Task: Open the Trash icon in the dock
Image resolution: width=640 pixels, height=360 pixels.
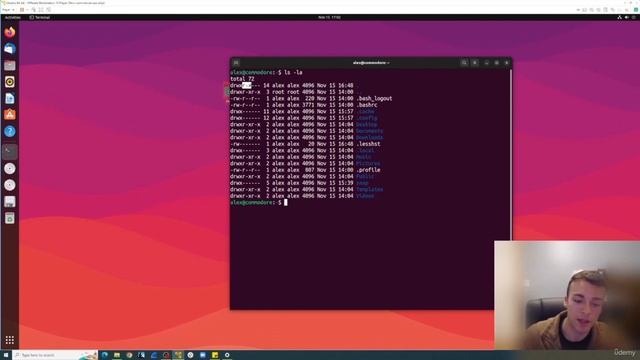Action: coord(10,218)
